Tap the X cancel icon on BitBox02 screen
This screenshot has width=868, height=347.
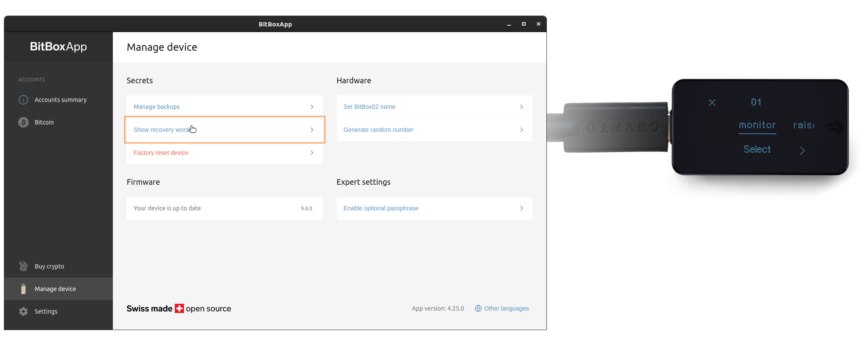pyautogui.click(x=712, y=102)
